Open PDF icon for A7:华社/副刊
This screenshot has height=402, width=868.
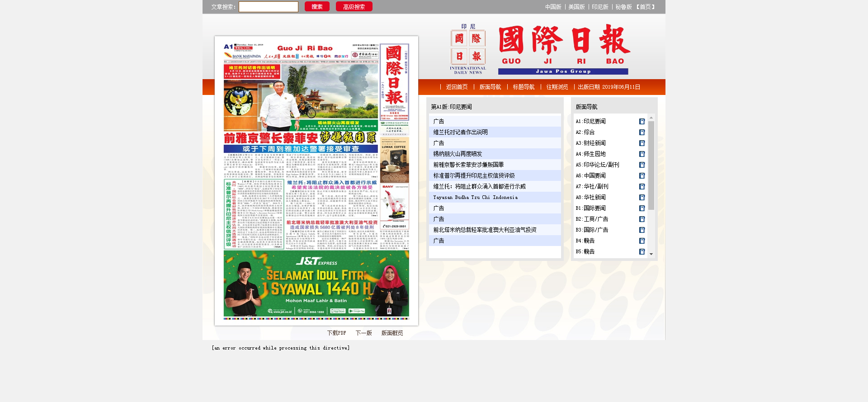[642, 186]
